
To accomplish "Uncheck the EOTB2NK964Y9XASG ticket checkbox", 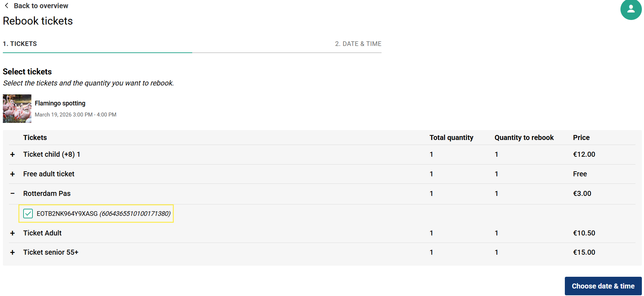I will 28,213.
